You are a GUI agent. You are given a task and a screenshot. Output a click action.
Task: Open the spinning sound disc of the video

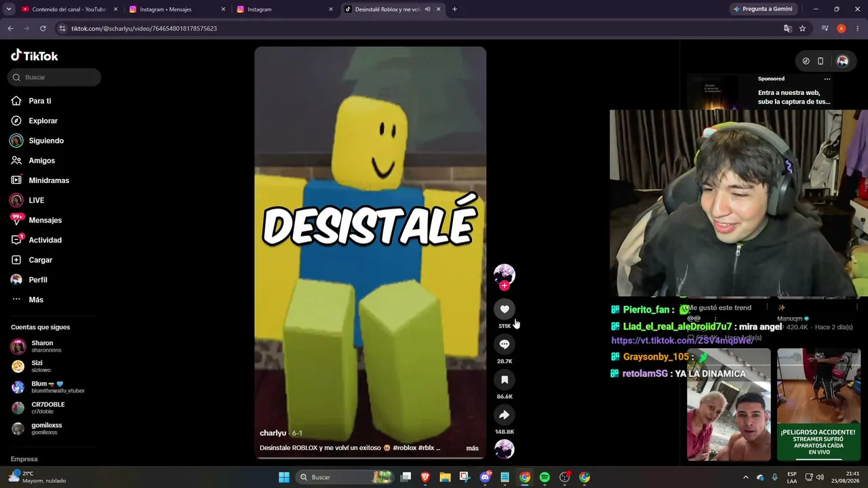(x=505, y=449)
